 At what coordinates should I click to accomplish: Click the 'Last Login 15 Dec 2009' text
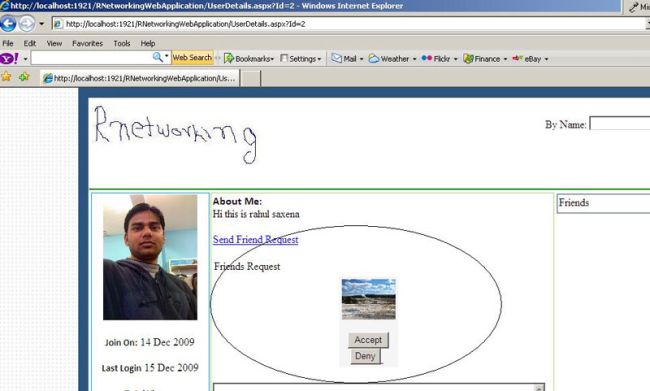tap(150, 368)
